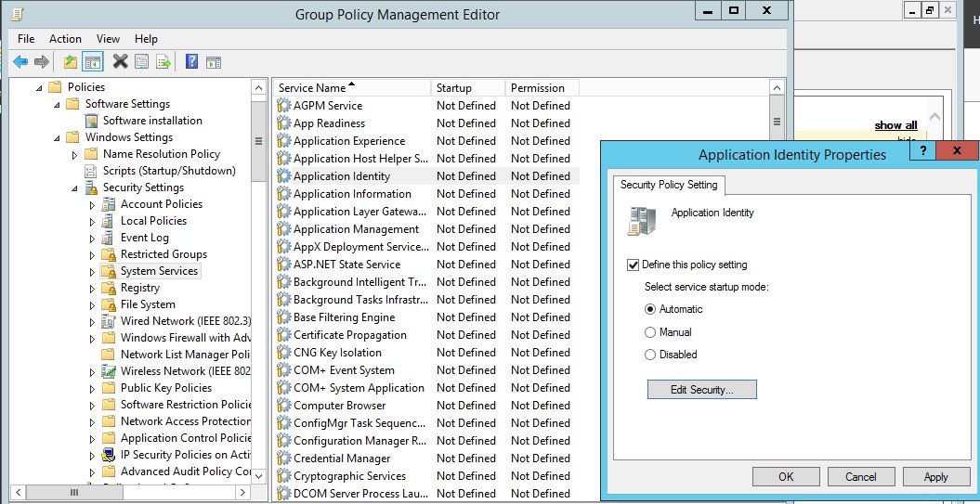
Task: Open Properties from the toolbar icon
Action: click(141, 62)
